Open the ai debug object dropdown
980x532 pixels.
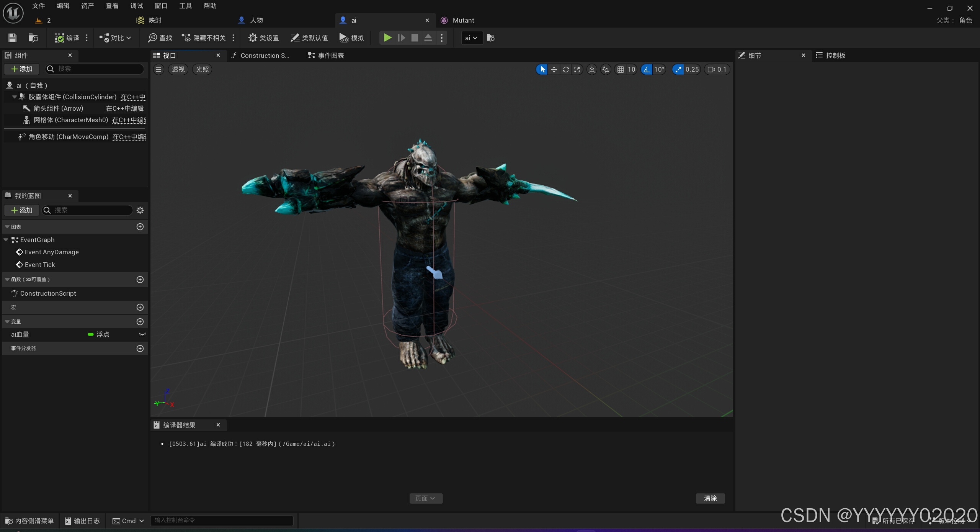471,38
